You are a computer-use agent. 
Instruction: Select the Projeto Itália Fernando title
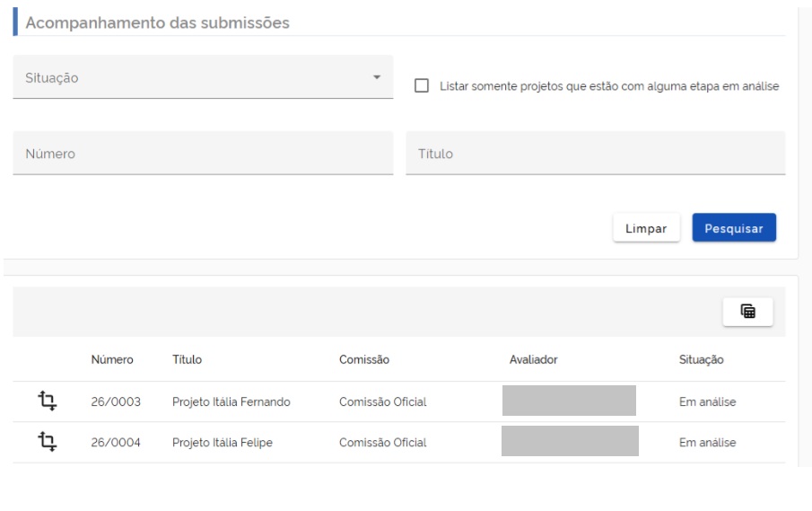(231, 402)
